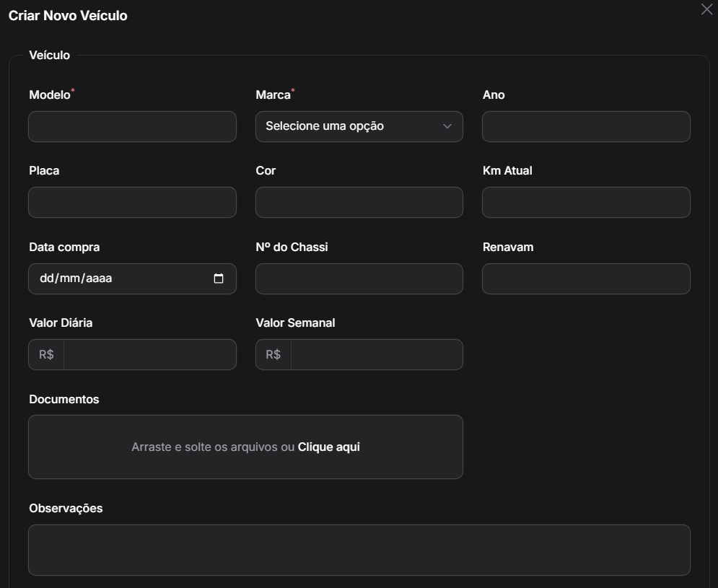The width and height of the screenshot is (718, 588).
Task: Click the Renavam input field
Action: coord(586,279)
